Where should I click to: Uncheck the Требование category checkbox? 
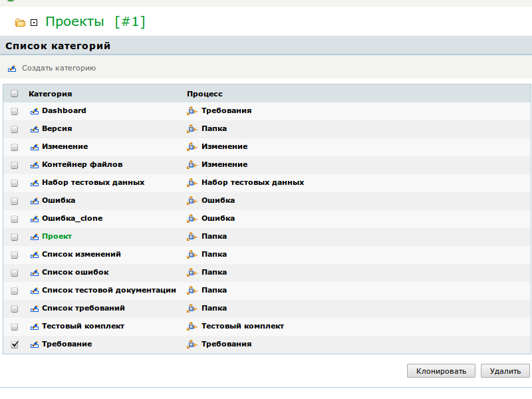15,344
